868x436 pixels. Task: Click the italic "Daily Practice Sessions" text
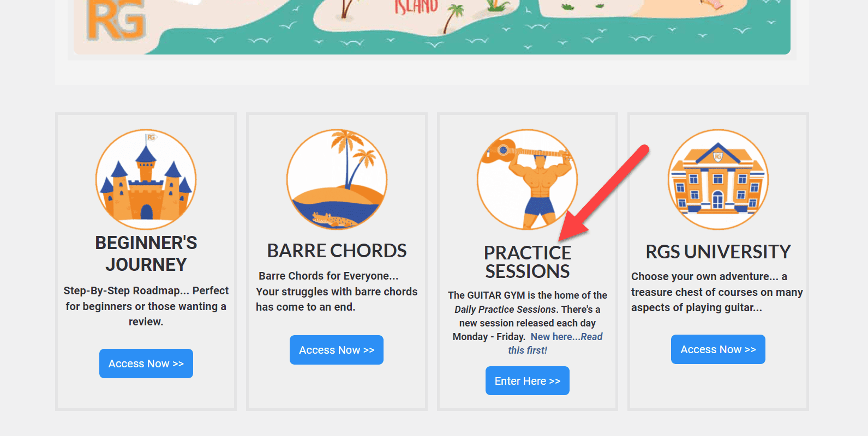(x=505, y=310)
